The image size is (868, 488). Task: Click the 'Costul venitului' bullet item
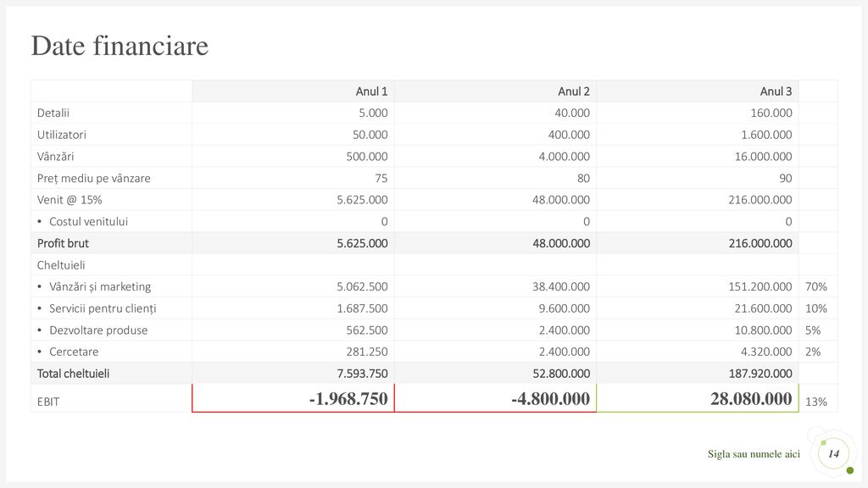point(82,221)
